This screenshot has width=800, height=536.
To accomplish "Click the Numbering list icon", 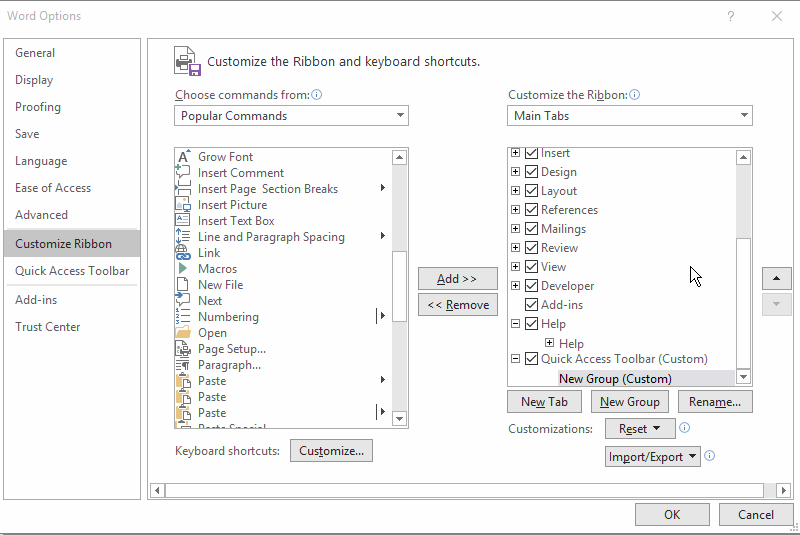I will point(183,317).
